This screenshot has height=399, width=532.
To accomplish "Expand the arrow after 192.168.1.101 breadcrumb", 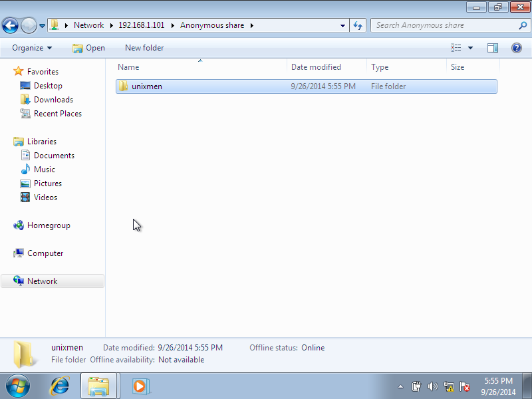I will pyautogui.click(x=173, y=25).
